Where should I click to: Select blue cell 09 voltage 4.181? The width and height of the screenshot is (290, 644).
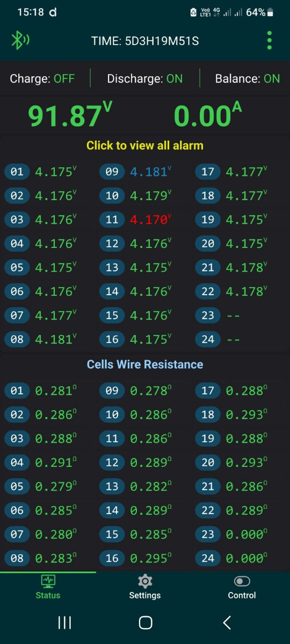[x=151, y=172]
